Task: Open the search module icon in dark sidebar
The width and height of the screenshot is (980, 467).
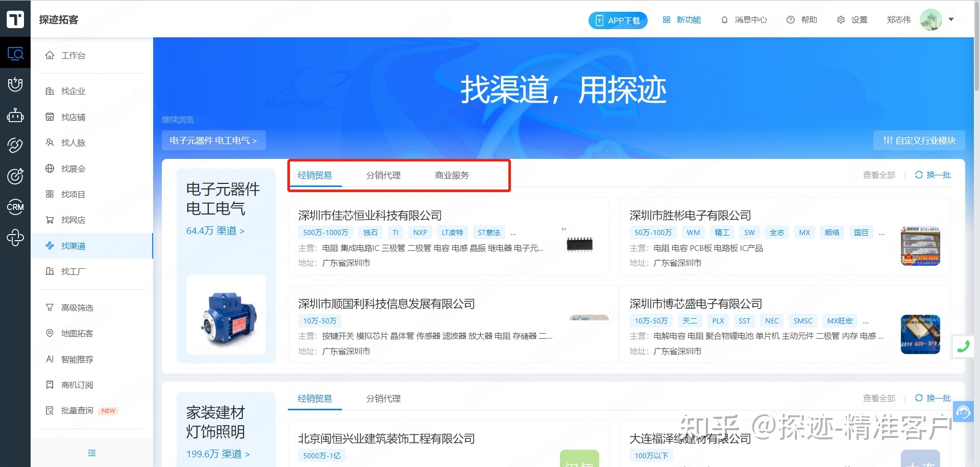Action: pyautogui.click(x=15, y=53)
